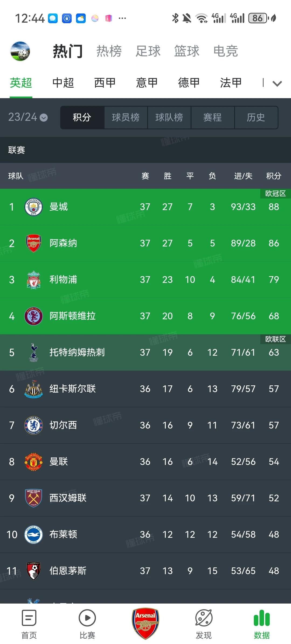Click the Aston Villa crest
The image size is (291, 644).
(33, 316)
